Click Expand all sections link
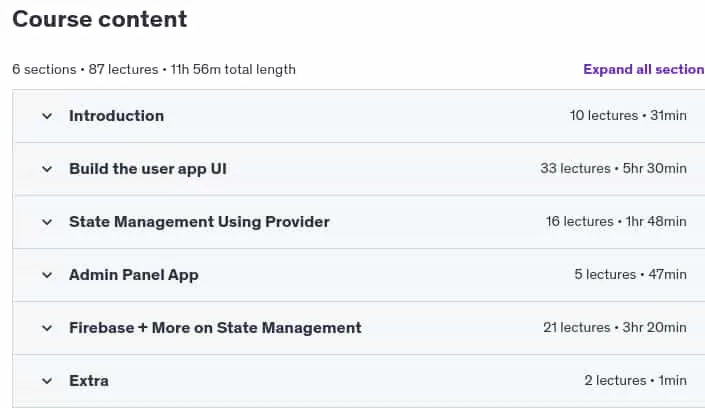Image resolution: width=705 pixels, height=408 pixels. [x=644, y=69]
